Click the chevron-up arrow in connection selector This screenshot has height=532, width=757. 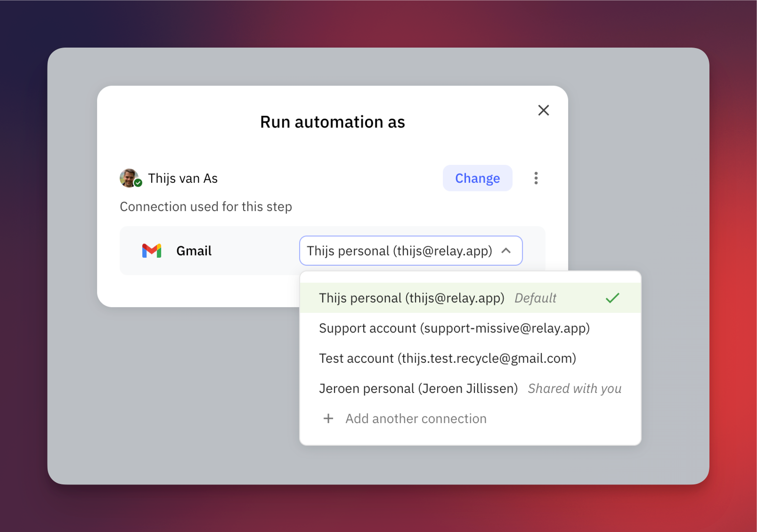tap(506, 251)
